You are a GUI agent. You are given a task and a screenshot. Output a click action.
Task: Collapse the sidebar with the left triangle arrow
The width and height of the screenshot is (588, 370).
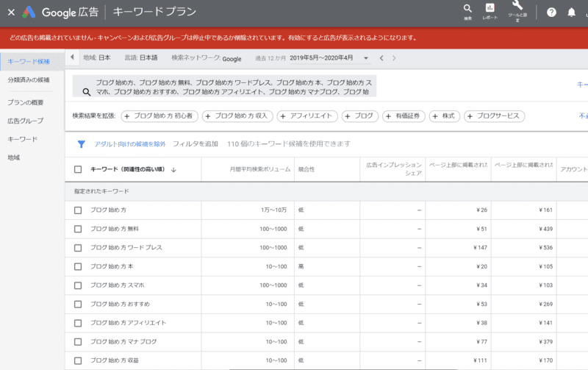click(x=72, y=57)
